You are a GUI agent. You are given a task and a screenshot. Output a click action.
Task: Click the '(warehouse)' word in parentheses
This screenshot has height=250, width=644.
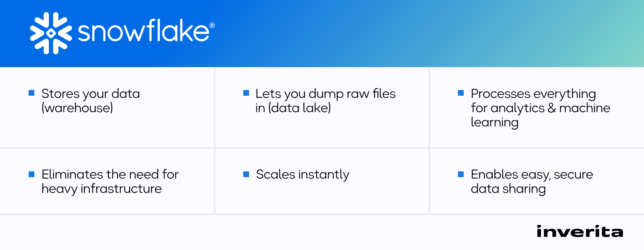(x=77, y=108)
